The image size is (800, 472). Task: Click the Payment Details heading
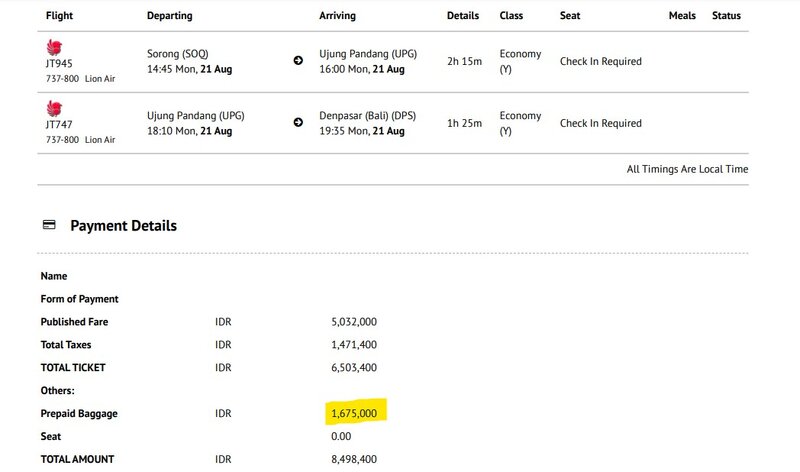pos(123,226)
